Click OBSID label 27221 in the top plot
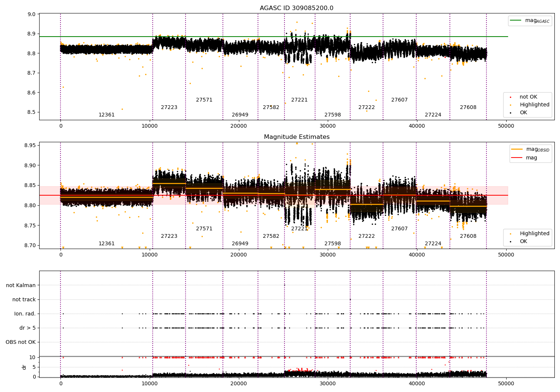Viewport: 560px width, 392px height. 299,100
